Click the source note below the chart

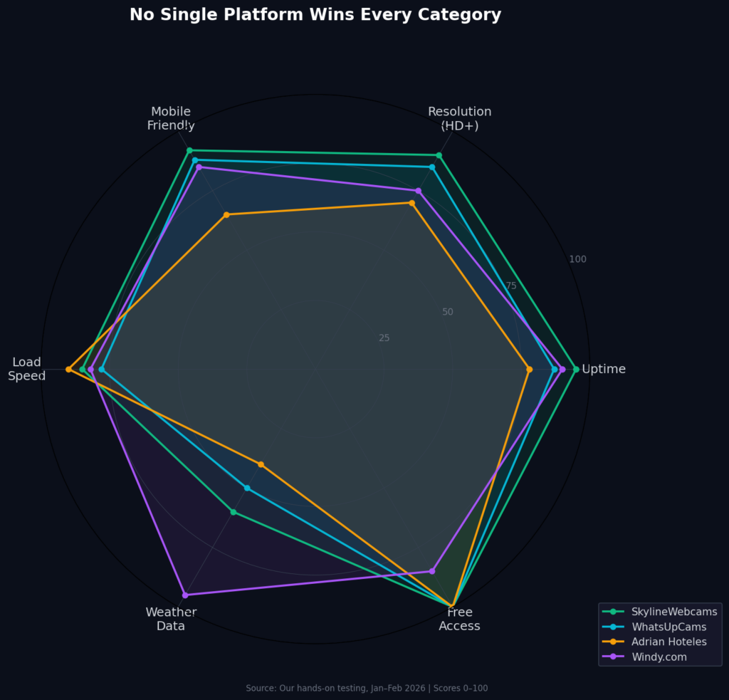[367, 688]
